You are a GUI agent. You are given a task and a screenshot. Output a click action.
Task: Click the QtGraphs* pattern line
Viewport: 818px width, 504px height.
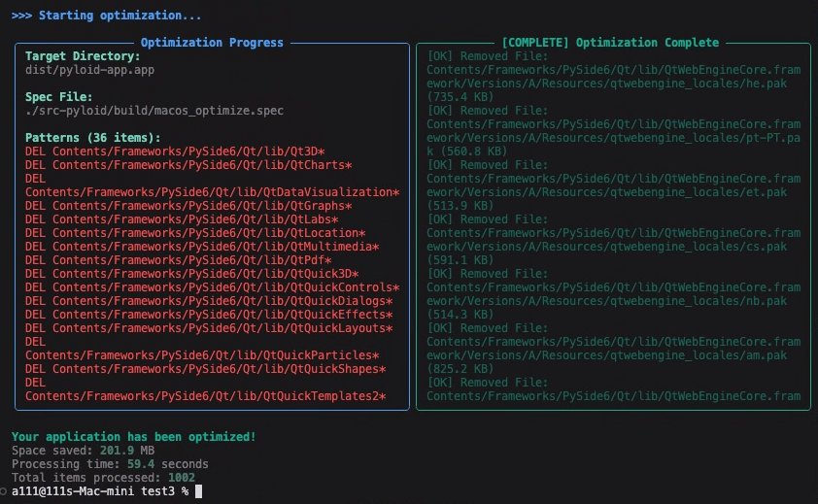pyautogui.click(x=188, y=206)
